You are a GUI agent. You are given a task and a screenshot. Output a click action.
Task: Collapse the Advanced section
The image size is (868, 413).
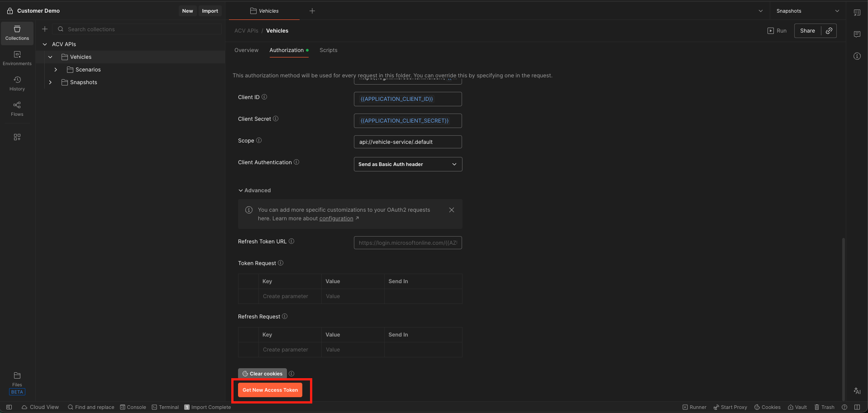[x=254, y=190]
